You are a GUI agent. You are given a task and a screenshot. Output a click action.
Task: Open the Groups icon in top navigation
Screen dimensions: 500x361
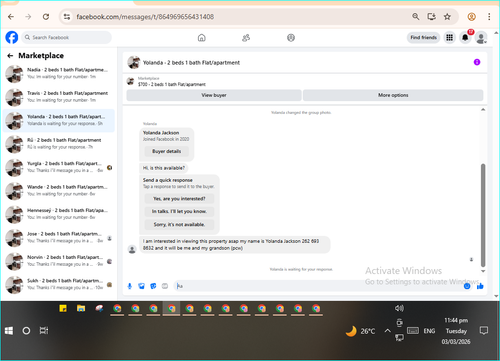291,38
